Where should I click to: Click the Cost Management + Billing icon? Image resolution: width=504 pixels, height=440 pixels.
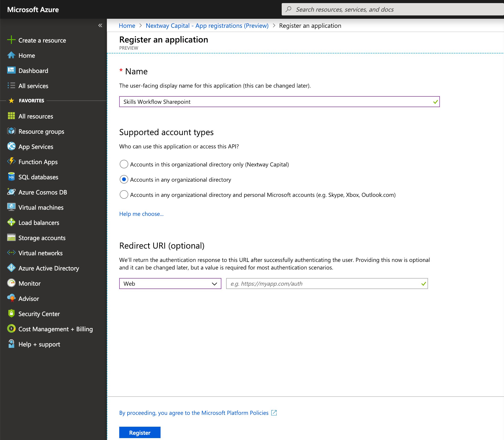coord(11,329)
